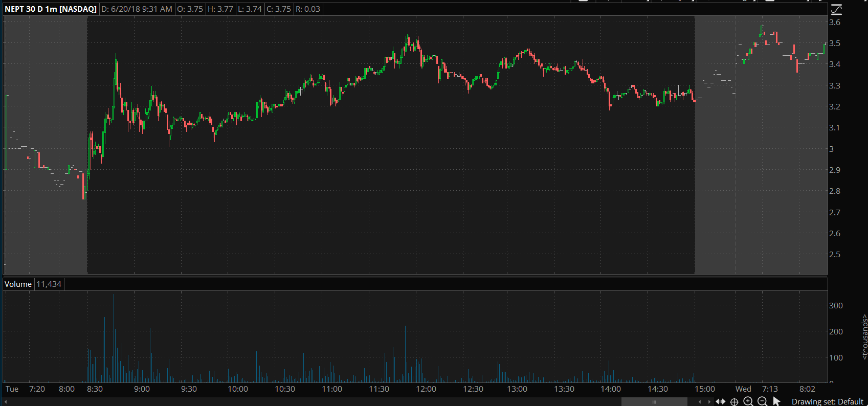Click the Wed day label on time axis
The height and width of the screenshot is (406, 868).
(743, 389)
